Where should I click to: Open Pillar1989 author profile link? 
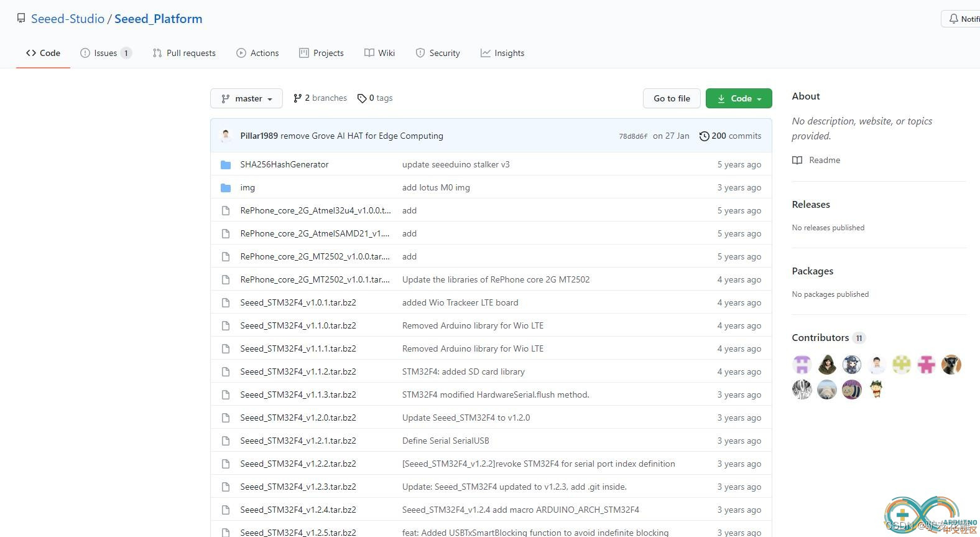click(259, 136)
